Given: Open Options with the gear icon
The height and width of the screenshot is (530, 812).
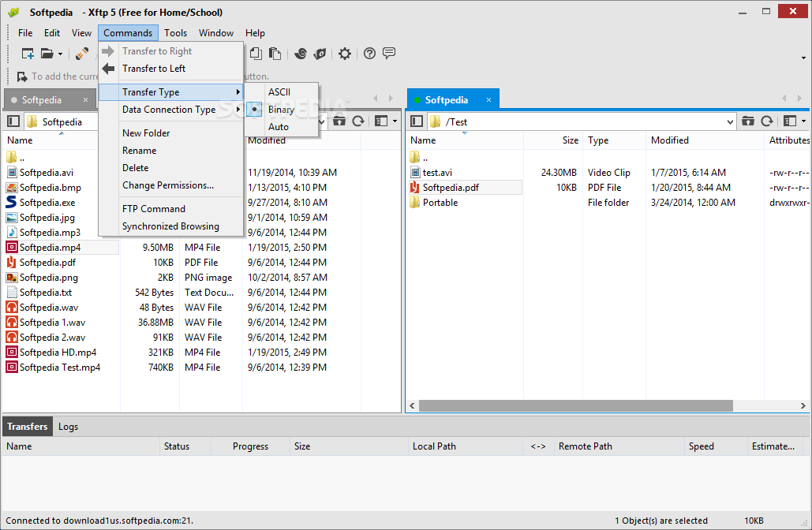Looking at the screenshot, I should click(344, 54).
